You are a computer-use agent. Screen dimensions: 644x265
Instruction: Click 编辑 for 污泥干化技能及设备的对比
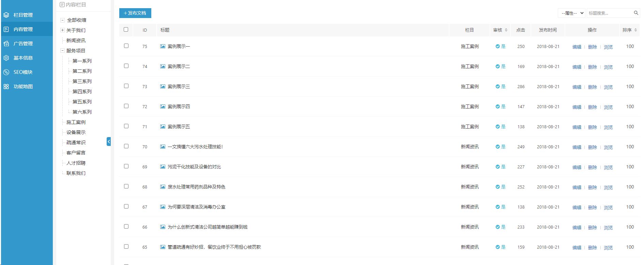coord(577,167)
